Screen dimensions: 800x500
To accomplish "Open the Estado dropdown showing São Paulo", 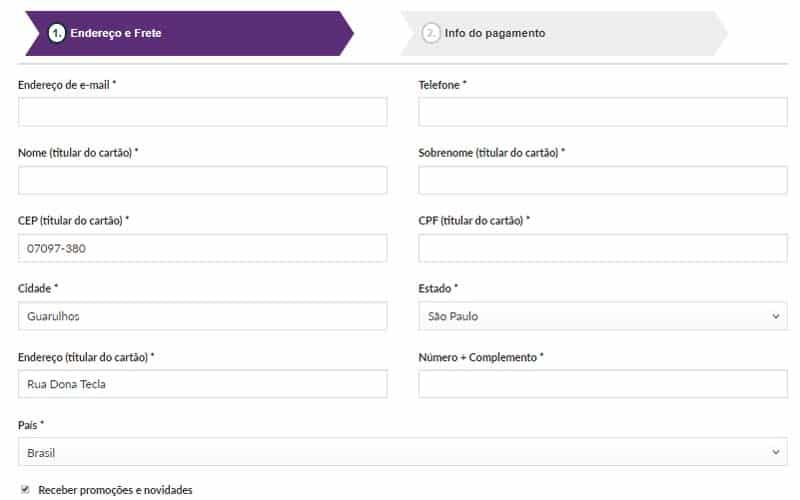I will [x=603, y=316].
